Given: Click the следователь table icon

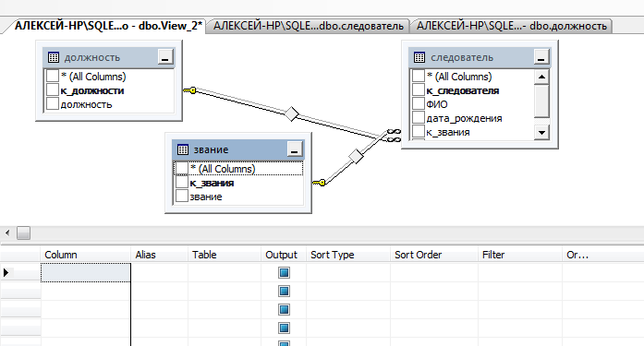Looking at the screenshot, I should (x=419, y=57).
